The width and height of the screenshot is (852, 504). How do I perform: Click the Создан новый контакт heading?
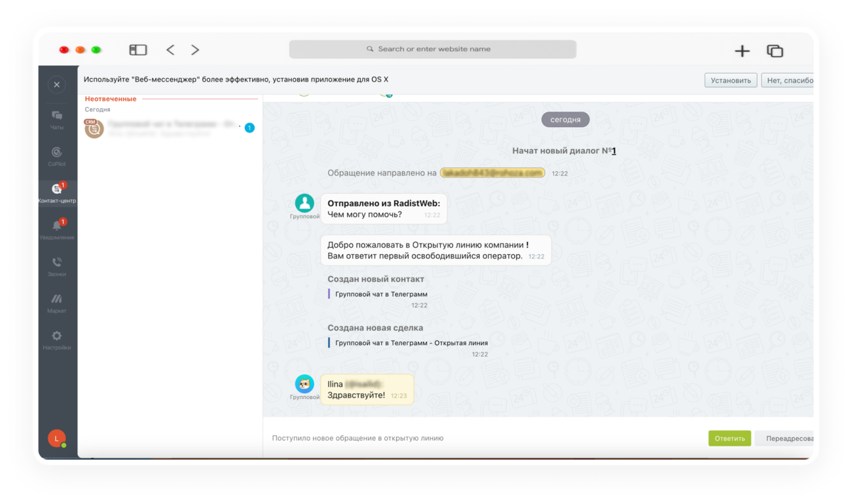(376, 279)
